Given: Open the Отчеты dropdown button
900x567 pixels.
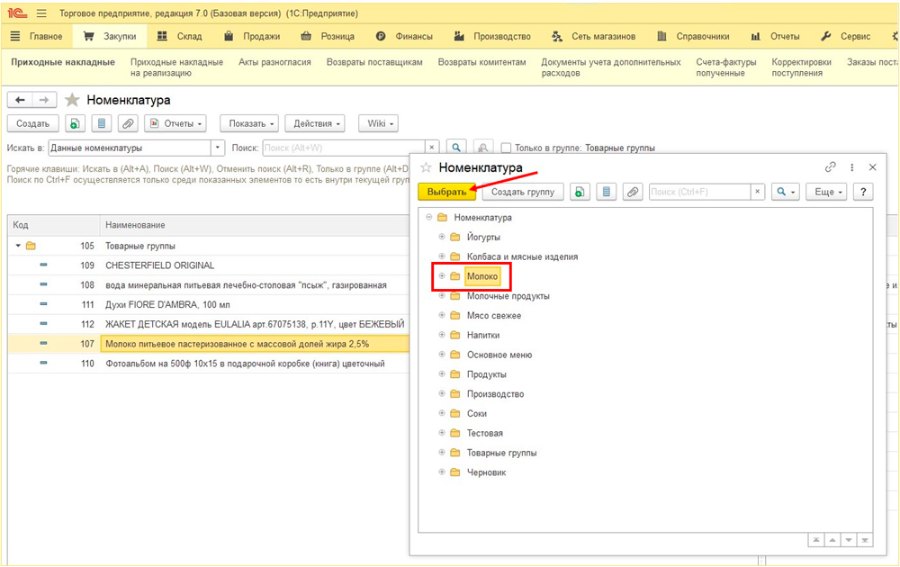Looking at the screenshot, I should [175, 123].
